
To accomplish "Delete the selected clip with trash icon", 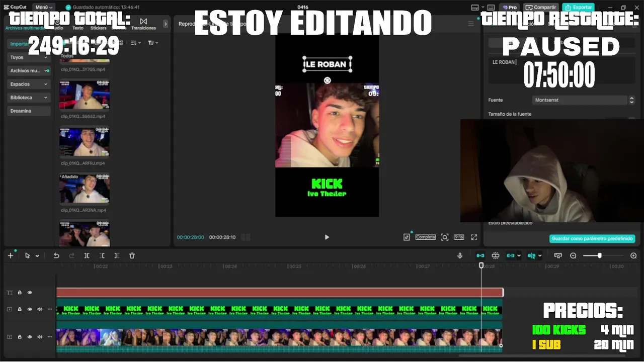I will (x=132, y=255).
